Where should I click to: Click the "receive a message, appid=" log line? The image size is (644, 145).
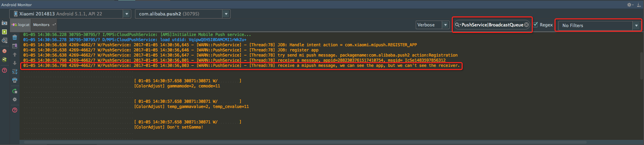click(x=234, y=60)
